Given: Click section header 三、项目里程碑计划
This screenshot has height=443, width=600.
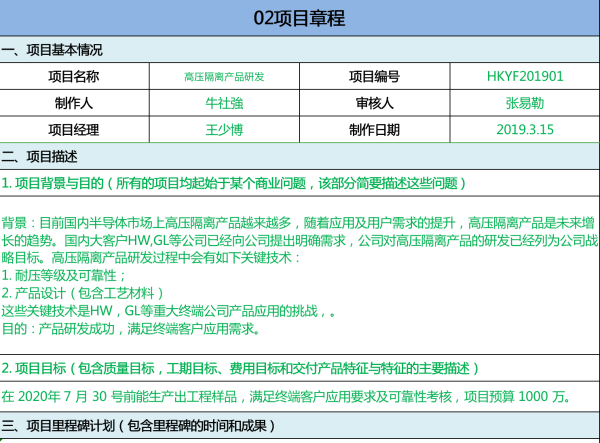Looking at the screenshot, I should pos(299,425).
